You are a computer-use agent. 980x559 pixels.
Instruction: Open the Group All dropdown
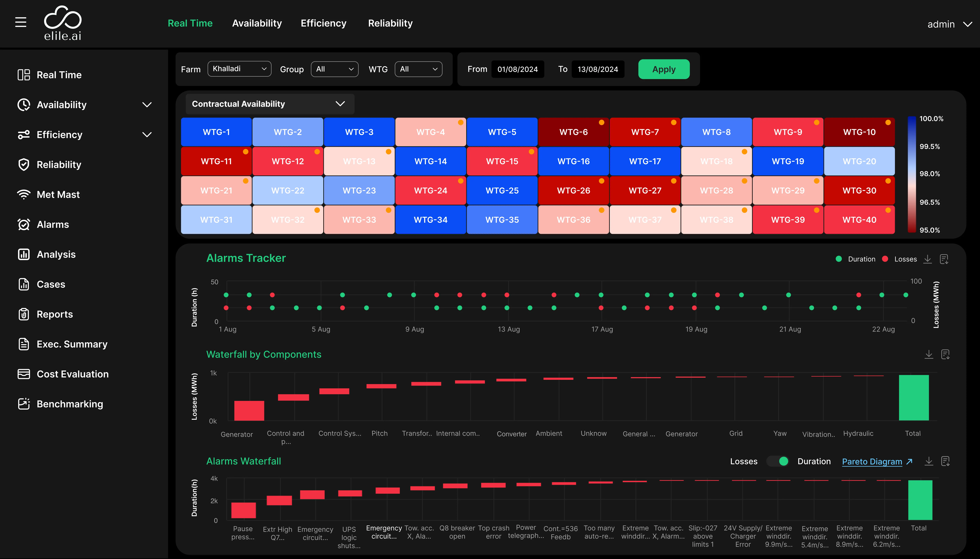tap(335, 69)
